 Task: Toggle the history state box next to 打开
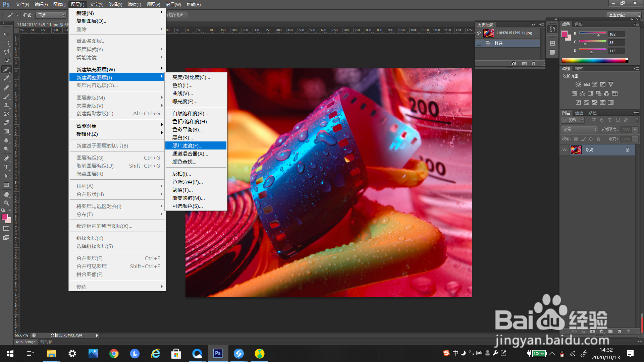pyautogui.click(x=479, y=44)
